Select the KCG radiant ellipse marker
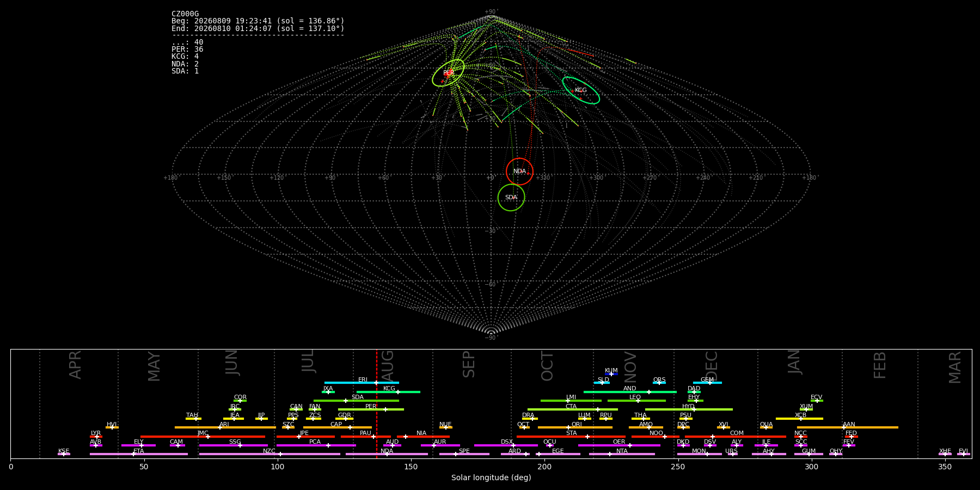The width and height of the screenshot is (980, 490). point(581,90)
